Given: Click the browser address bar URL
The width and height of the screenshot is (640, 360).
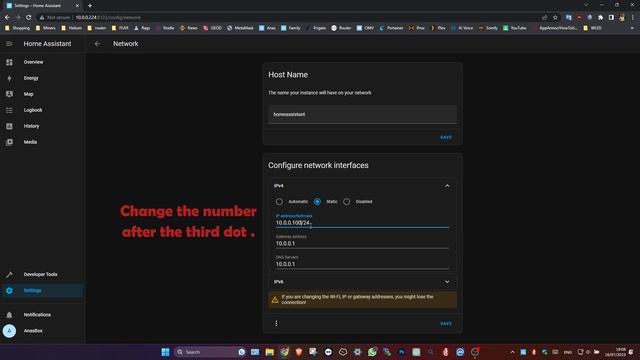Looking at the screenshot, I should point(108,18).
